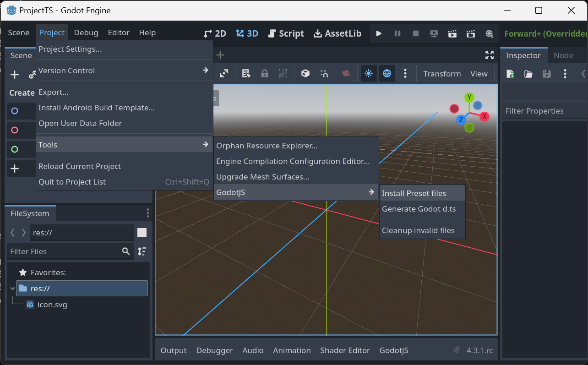Choose Export... in Project menu

[125, 92]
